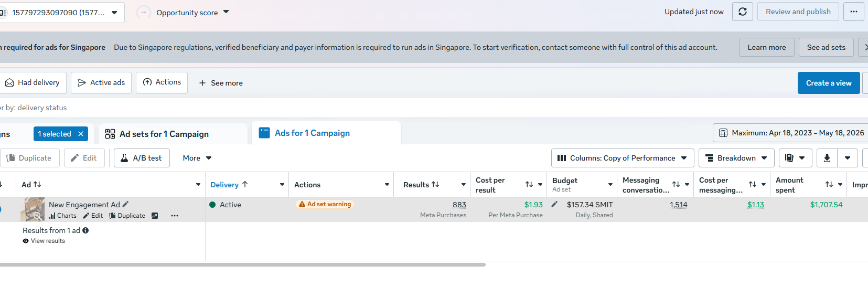Click View results with eye icon
This screenshot has height=297, width=868.
tap(44, 241)
